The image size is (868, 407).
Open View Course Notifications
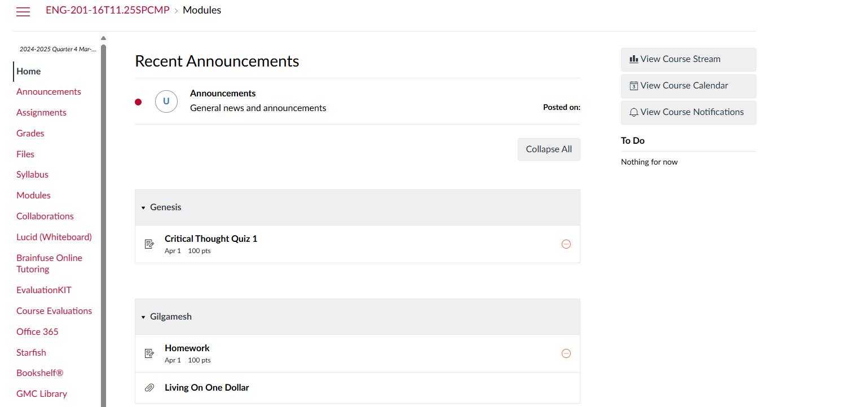688,112
